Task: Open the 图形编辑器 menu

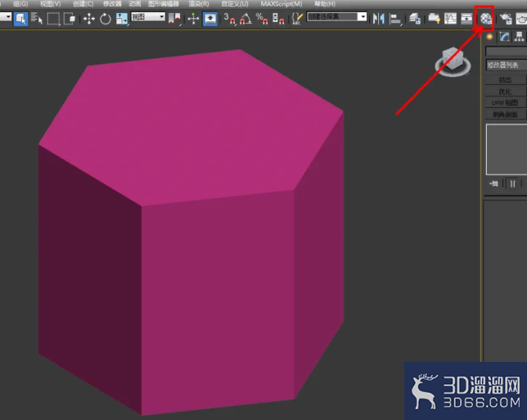Action: pyautogui.click(x=164, y=4)
